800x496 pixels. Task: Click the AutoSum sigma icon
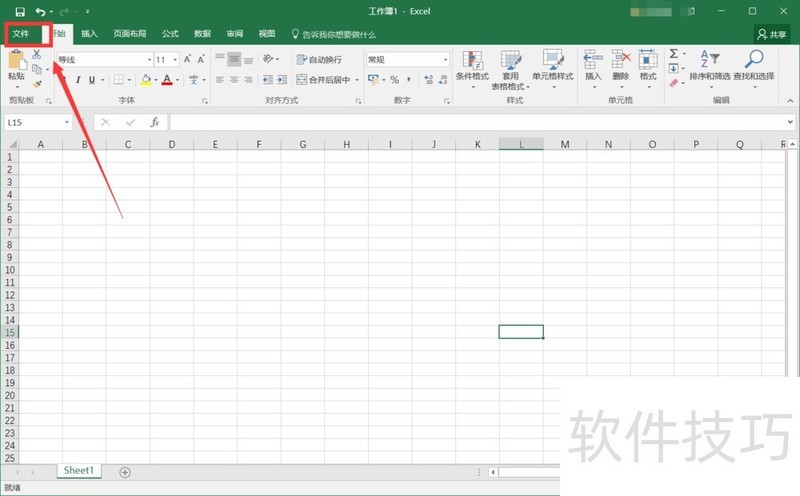click(674, 54)
